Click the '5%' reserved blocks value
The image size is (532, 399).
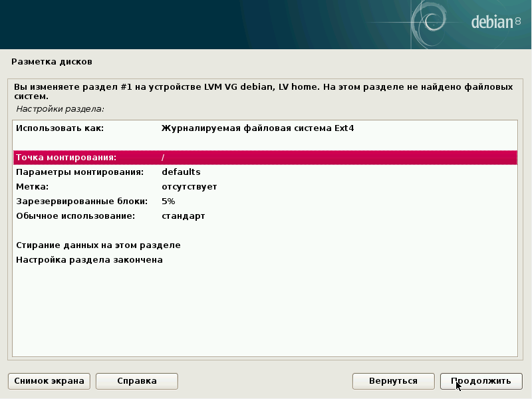(x=168, y=201)
